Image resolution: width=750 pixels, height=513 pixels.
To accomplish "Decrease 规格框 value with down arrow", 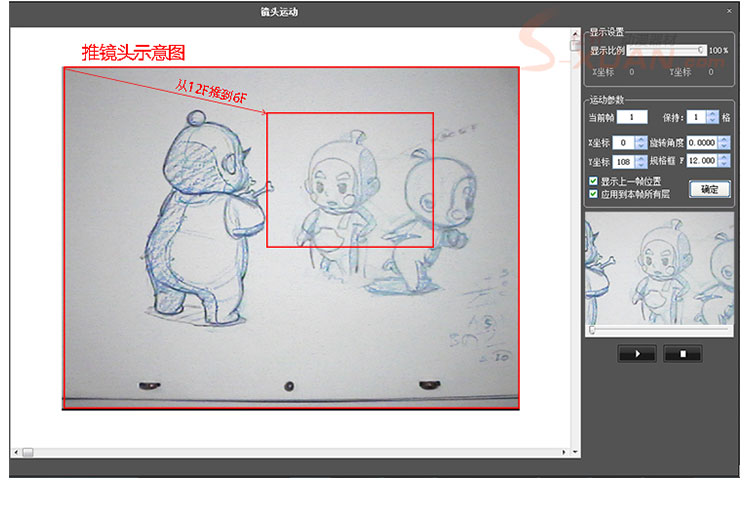I will 724,164.
